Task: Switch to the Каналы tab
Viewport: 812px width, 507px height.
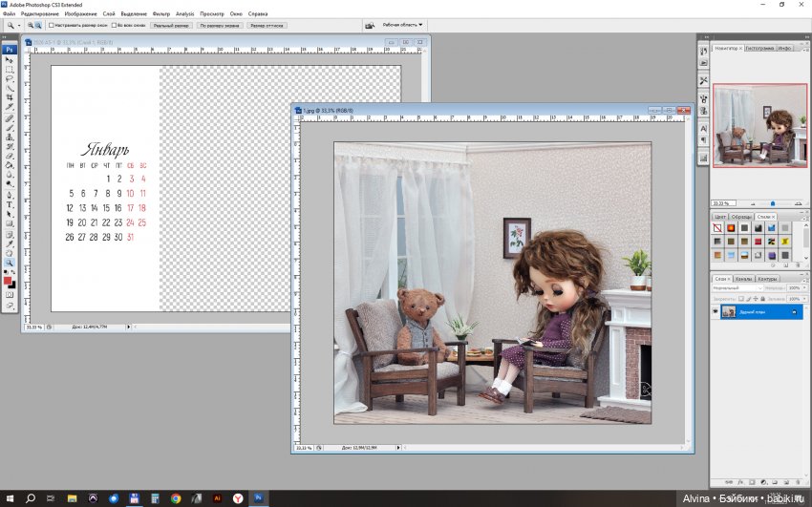Action: pos(743,279)
